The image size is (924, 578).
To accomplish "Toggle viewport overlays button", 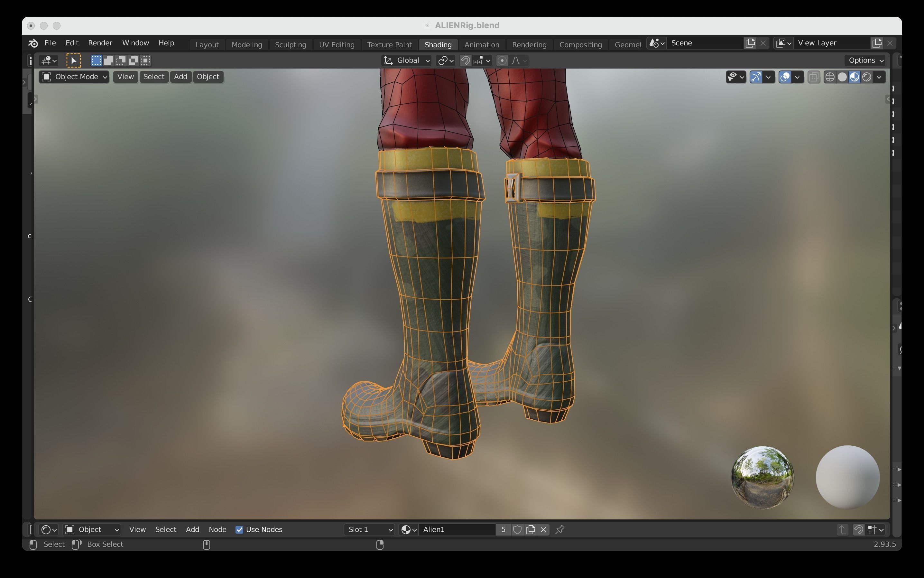I will [784, 77].
